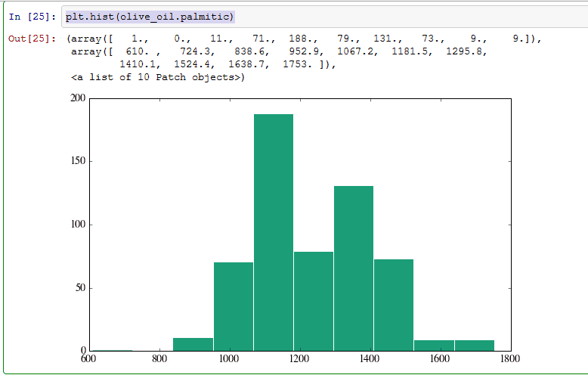Viewport: 588px width, 375px height.
Task: Click the bin edge value 610. in the output
Action: click(x=138, y=51)
